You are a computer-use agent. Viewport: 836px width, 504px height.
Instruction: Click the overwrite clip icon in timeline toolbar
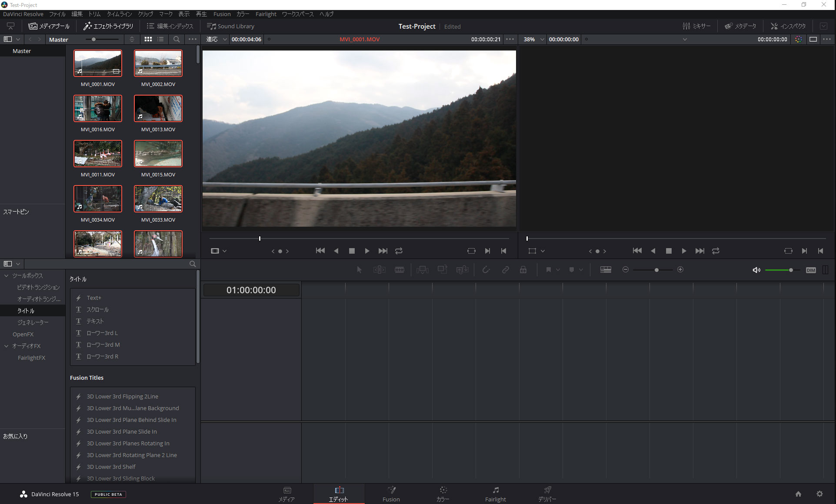point(442,270)
